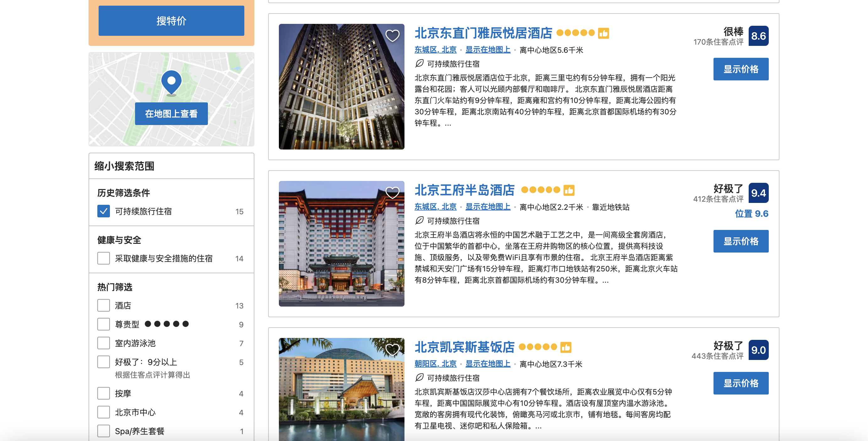This screenshot has width=868, height=441.
Task: Check the 酒店 filter
Action: coord(103,306)
